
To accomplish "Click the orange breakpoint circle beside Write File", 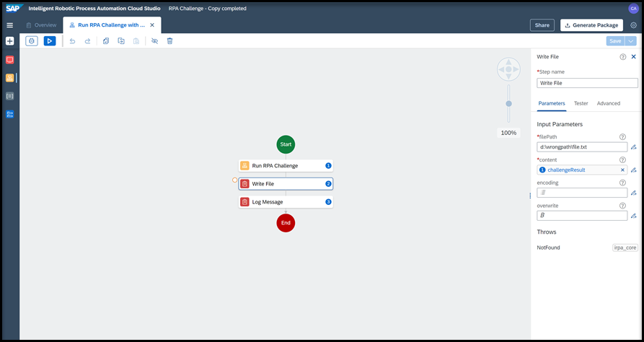I will coord(234,180).
